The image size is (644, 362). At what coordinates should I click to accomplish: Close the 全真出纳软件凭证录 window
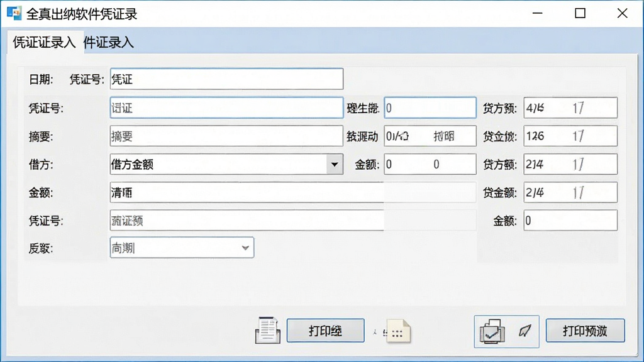(622, 14)
